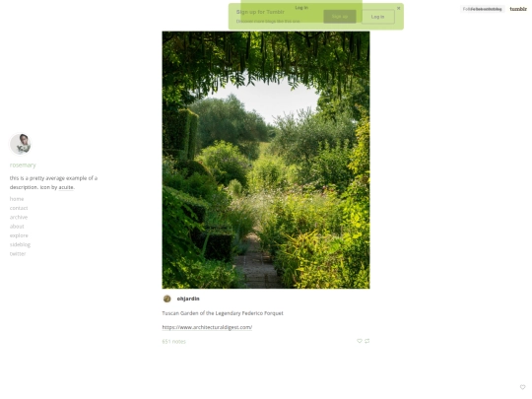Viewport: 532px width, 399px height.
Task: Open the home menu link
Action: click(17, 199)
